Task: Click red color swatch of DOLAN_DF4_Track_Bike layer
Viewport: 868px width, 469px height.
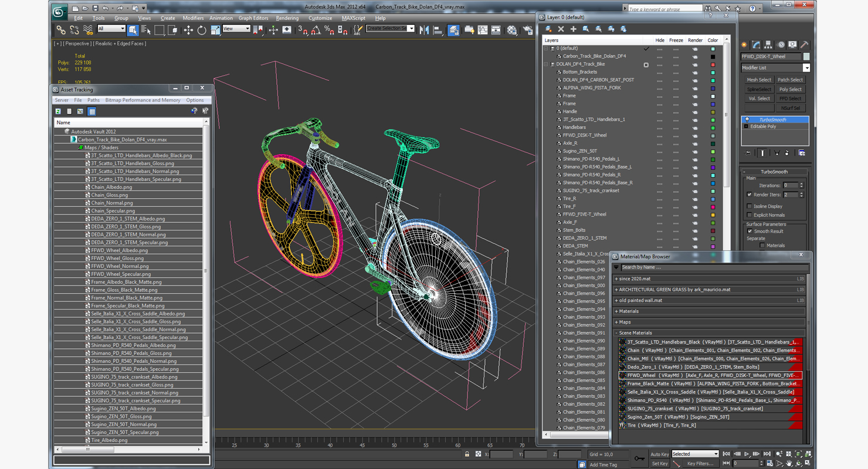Action: tap(713, 64)
